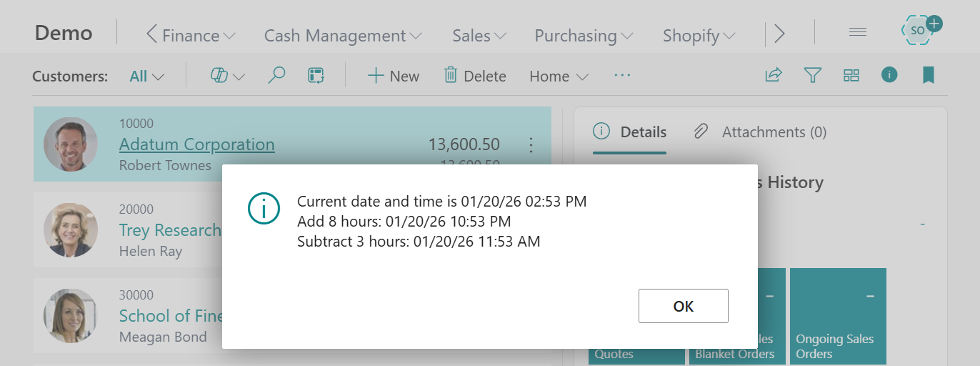Click the 13,600.50 balance amount
Viewport: 980px width, 366px height.
point(464,144)
